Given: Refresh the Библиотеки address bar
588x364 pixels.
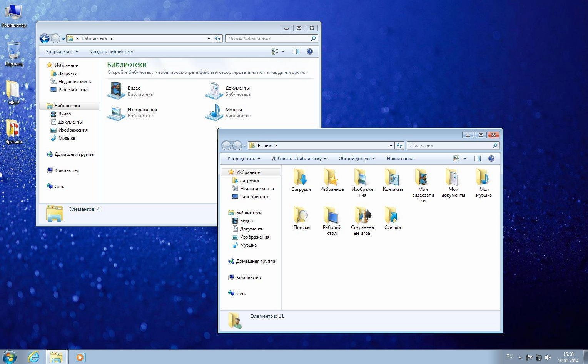Looking at the screenshot, I should coord(218,38).
